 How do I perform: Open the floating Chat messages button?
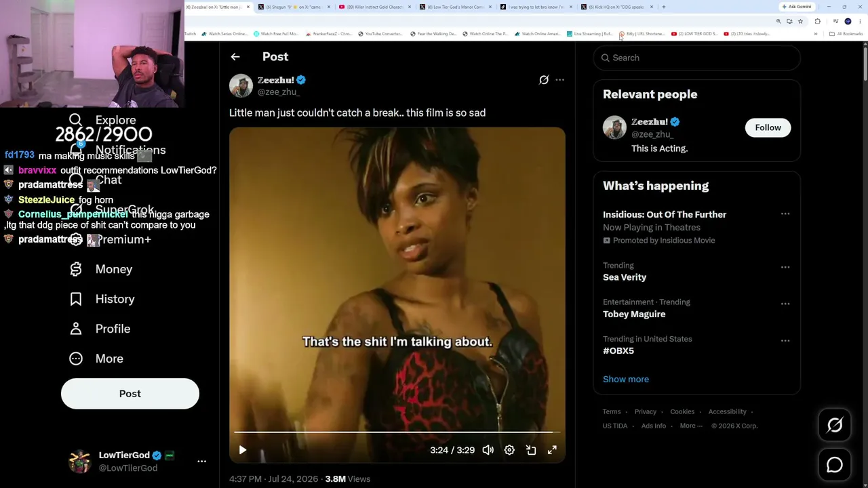[x=835, y=465]
